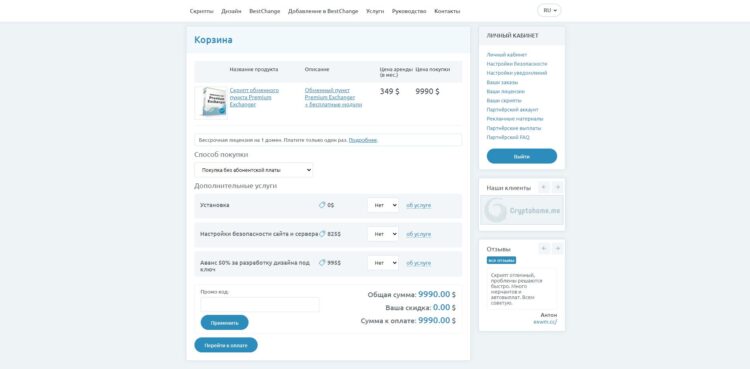The image size is (750, 369).
Task: Go to the BestChange menu item
Action: [265, 11]
